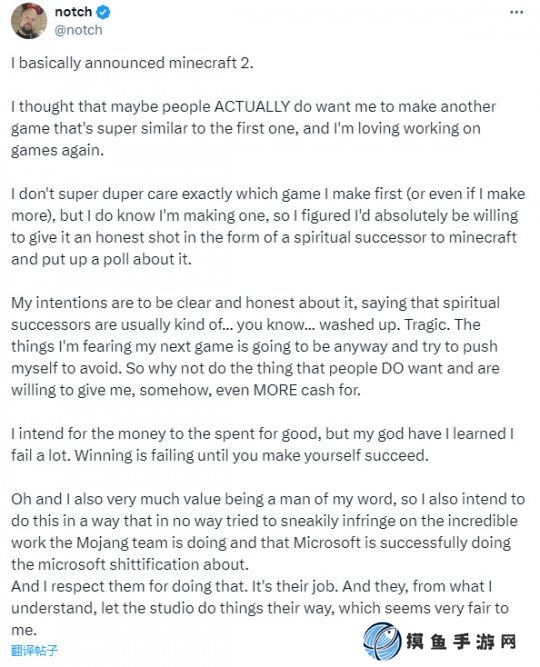This screenshot has width=540, height=667.
Task: Click the paragraph starting 'I intend for the money'
Action: click(262, 445)
